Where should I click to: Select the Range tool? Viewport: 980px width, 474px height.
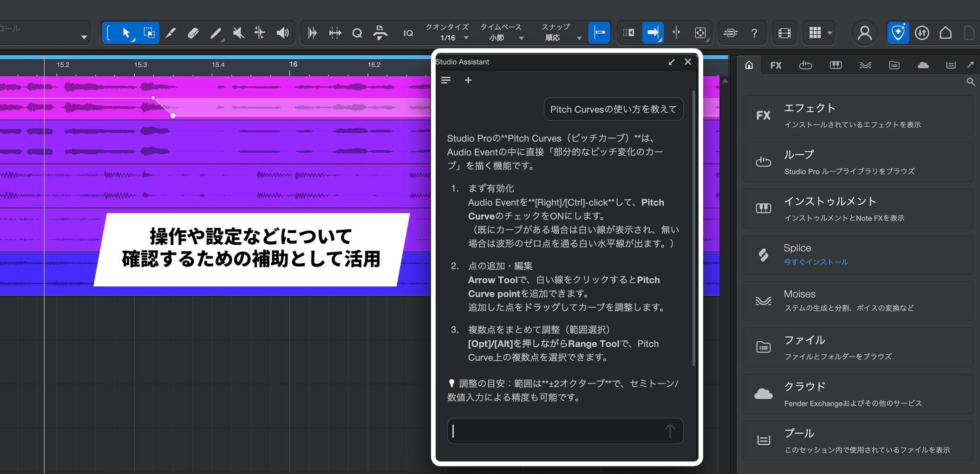pyautogui.click(x=149, y=33)
